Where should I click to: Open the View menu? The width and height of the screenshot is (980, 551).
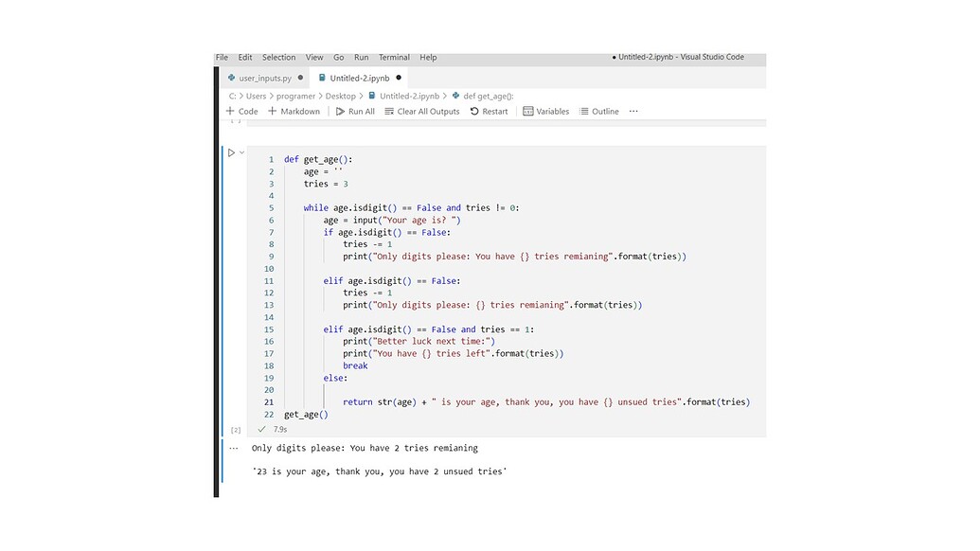point(314,58)
